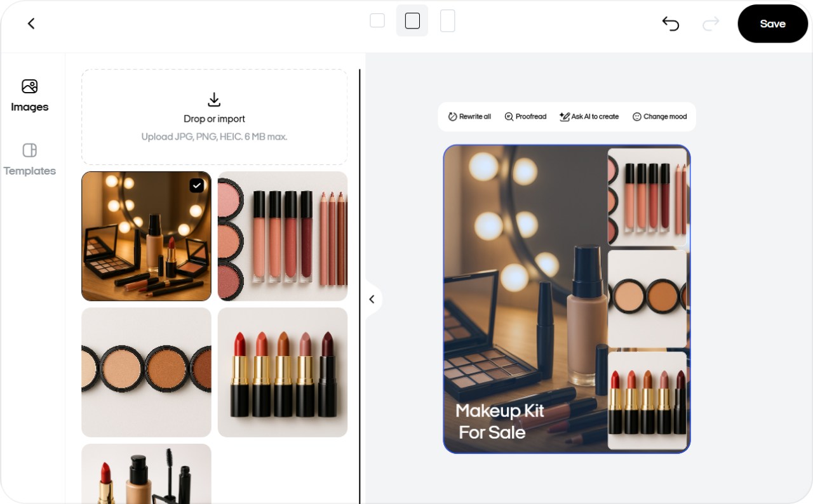Go back using the back arrow
The height and width of the screenshot is (504, 813).
pos(30,23)
